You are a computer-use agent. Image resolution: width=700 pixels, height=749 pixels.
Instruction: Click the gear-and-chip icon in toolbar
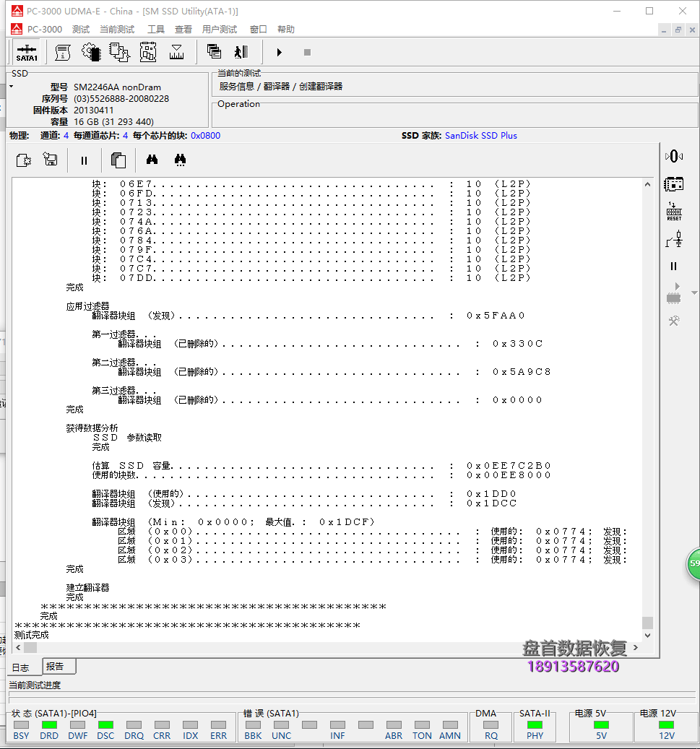(91, 53)
